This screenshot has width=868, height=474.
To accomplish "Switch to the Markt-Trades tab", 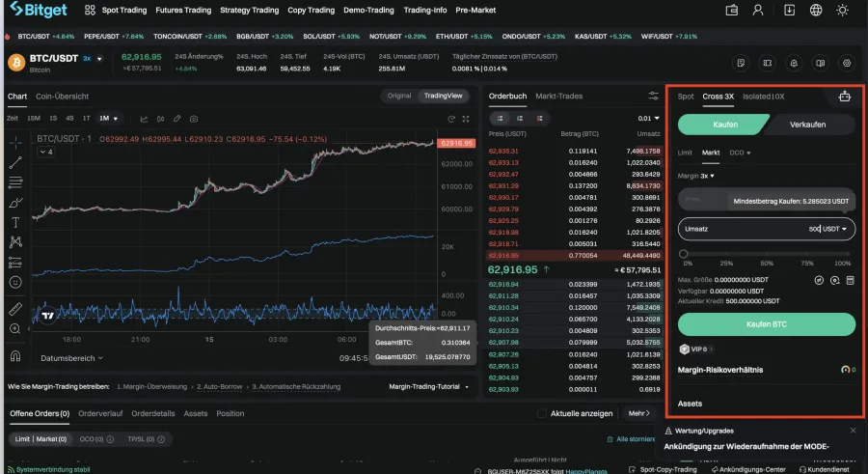I will [x=558, y=97].
